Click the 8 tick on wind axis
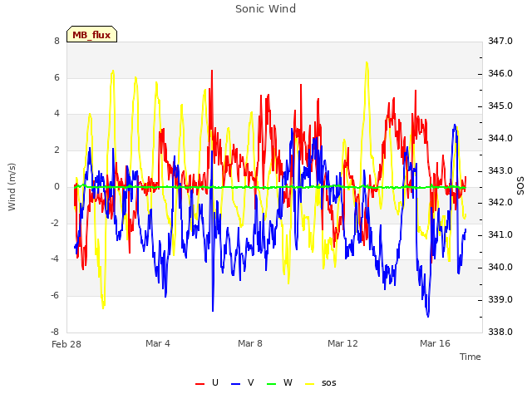This screenshot has height=399, width=532. (x=57, y=41)
